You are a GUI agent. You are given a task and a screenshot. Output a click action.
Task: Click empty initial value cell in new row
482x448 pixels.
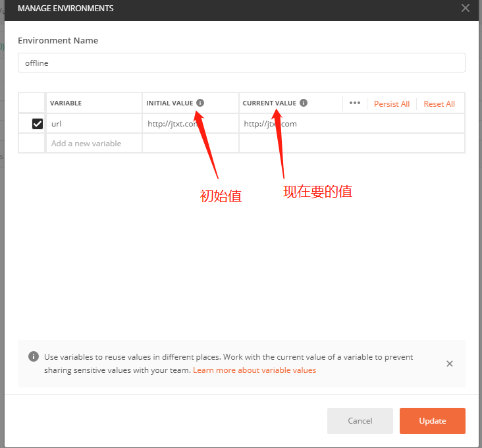[x=190, y=144]
